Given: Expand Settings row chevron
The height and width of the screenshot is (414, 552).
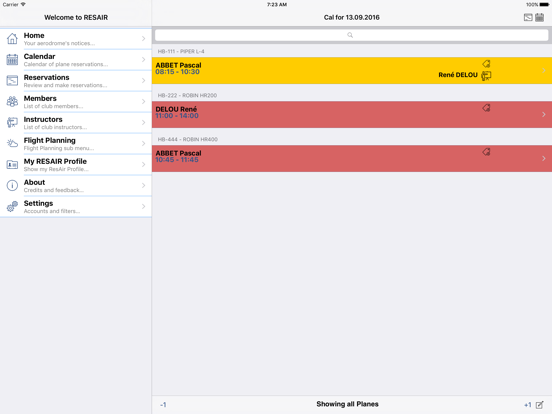Looking at the screenshot, I should [143, 206].
